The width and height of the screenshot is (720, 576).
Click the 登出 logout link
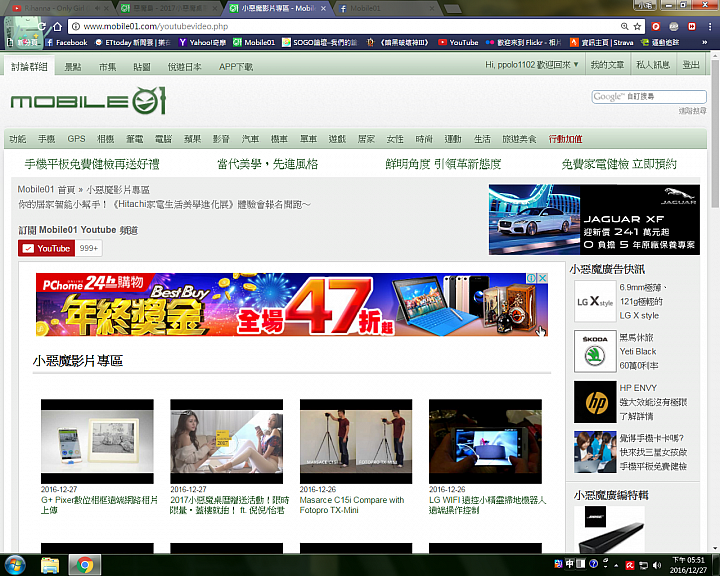point(691,65)
